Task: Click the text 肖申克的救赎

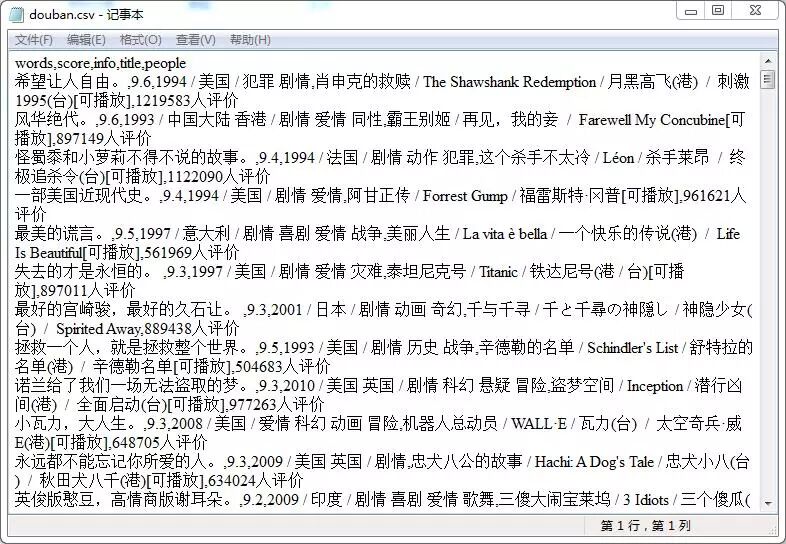Action: pos(362,82)
